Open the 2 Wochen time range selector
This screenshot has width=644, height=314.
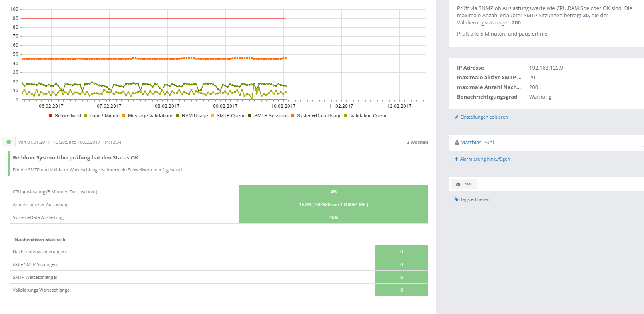click(417, 142)
